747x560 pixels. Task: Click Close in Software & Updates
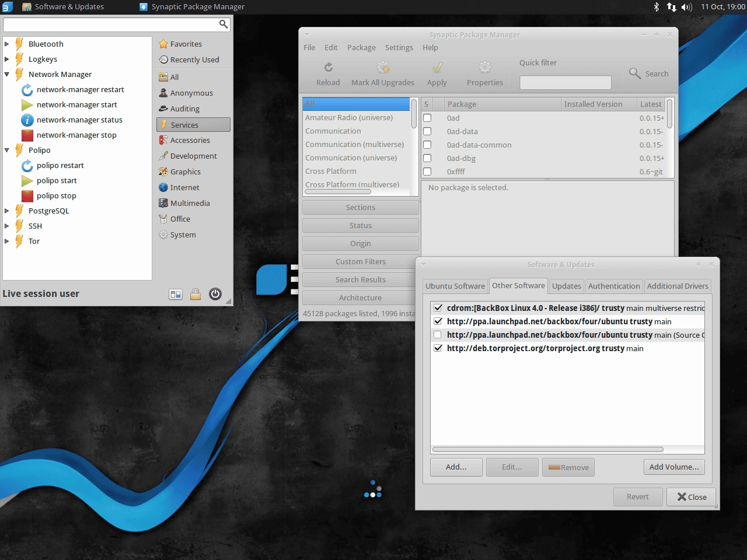(692, 497)
